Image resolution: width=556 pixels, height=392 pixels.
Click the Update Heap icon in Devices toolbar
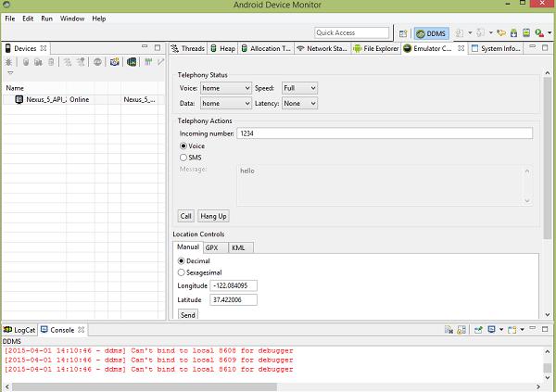click(26, 62)
